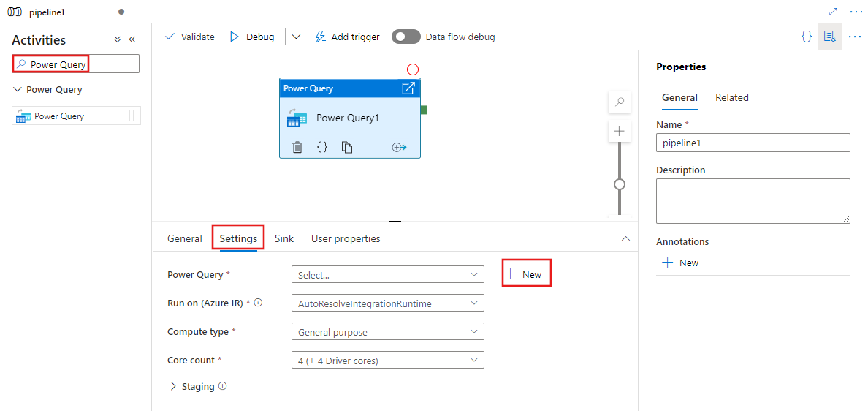Screen dimensions: 868x411
Task: Click Validate in the toolbar
Action: 190,37
